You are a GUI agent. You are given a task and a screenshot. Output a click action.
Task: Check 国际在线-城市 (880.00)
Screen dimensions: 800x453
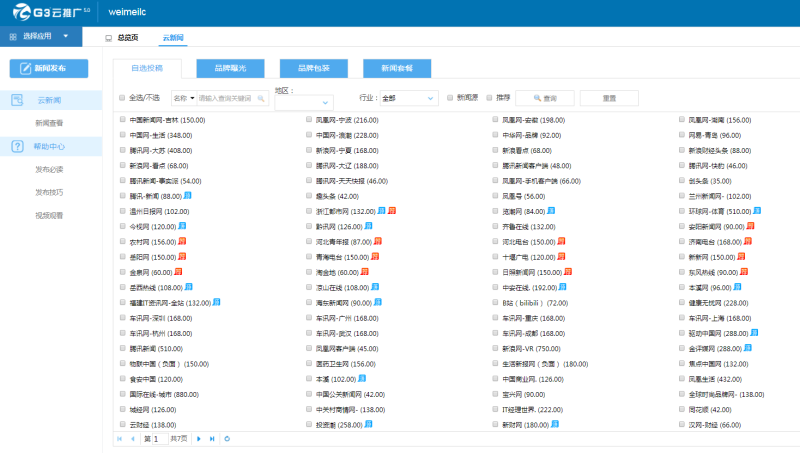tap(122, 394)
